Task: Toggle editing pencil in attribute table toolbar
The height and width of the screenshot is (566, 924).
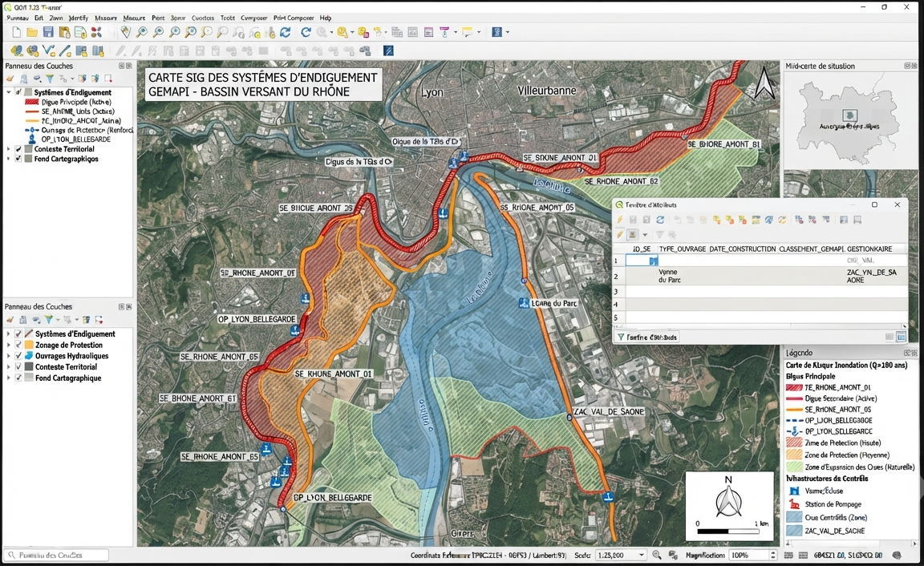Action: [x=620, y=220]
